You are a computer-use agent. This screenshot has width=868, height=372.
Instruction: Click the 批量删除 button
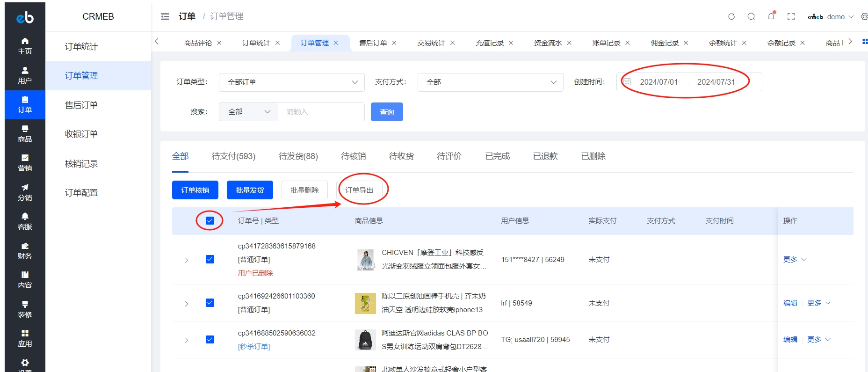coord(304,190)
